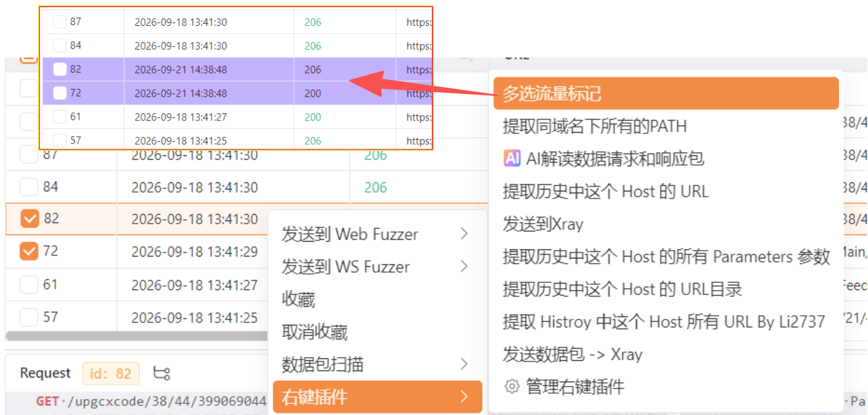Click the AI icon beside AI解读数据请求和响应包
The width and height of the screenshot is (868, 415).
(x=512, y=158)
